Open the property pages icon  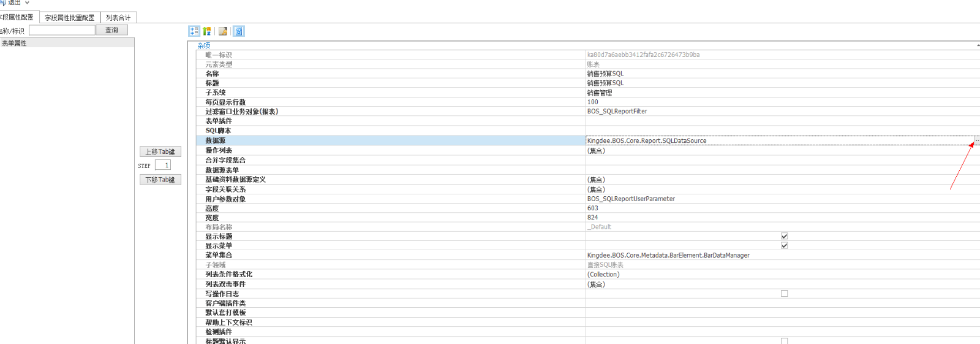(x=223, y=31)
